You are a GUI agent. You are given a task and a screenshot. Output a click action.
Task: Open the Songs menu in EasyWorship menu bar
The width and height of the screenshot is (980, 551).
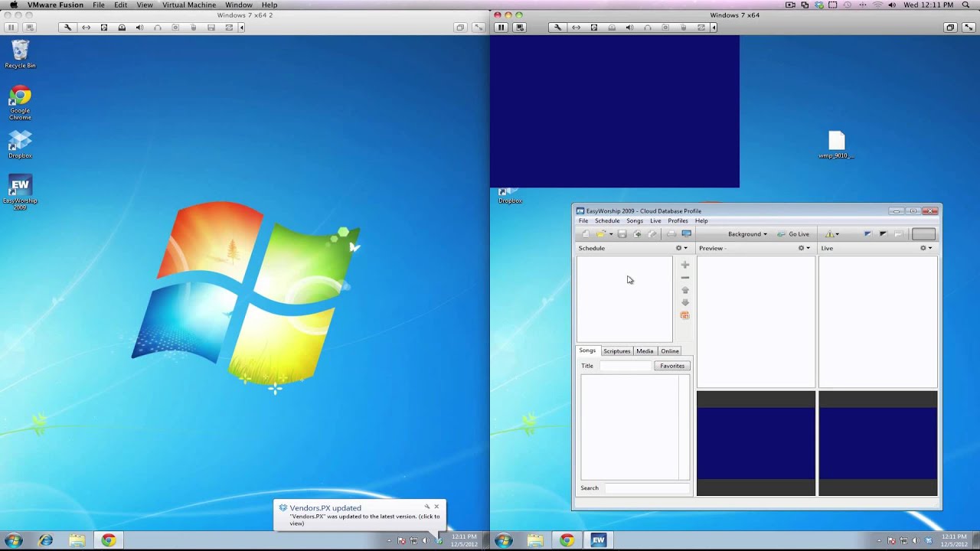click(x=635, y=221)
